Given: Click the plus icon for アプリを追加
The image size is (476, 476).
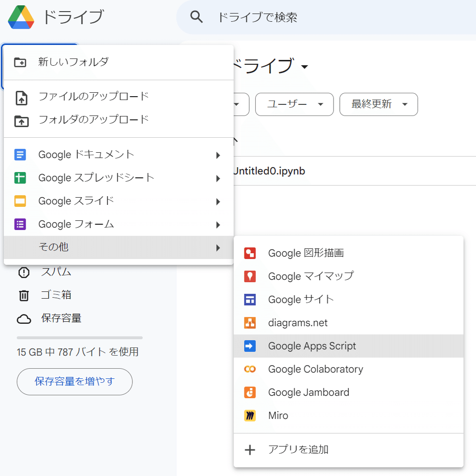Looking at the screenshot, I should 250,450.
